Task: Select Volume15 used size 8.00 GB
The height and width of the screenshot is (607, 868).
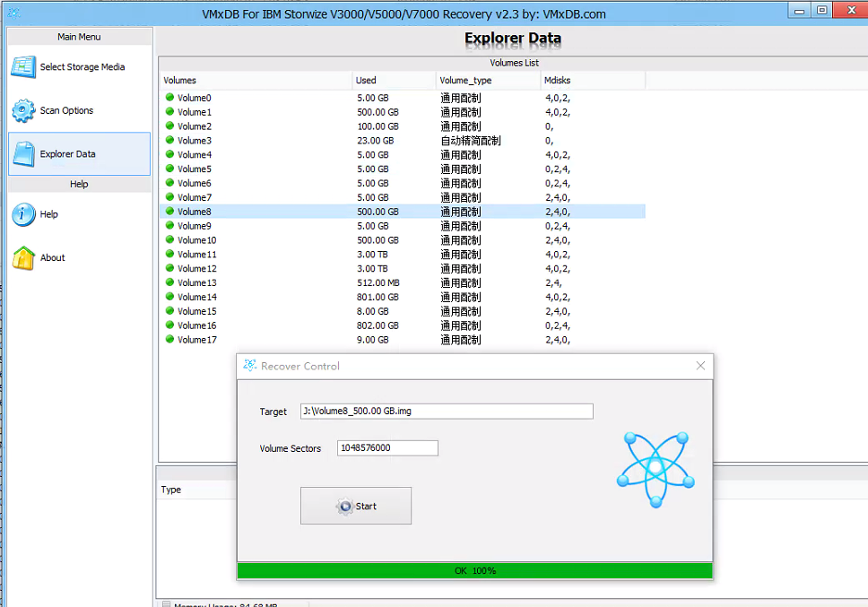Action: [x=373, y=311]
